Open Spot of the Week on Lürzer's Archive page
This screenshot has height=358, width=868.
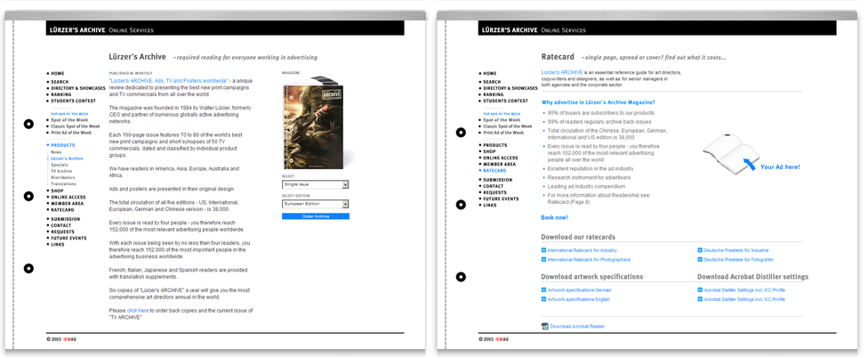(x=69, y=119)
